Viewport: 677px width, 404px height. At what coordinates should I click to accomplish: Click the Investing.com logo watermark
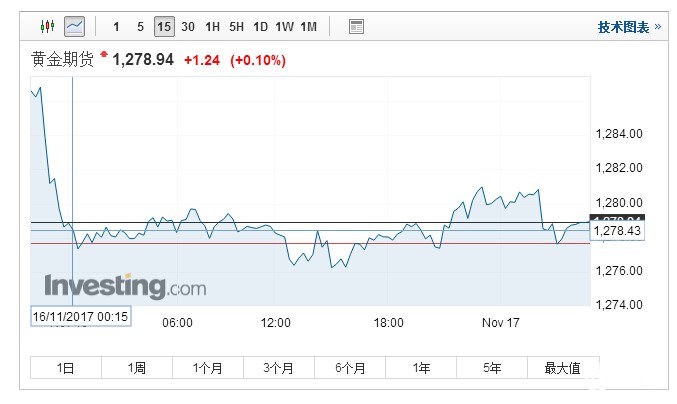(x=124, y=286)
